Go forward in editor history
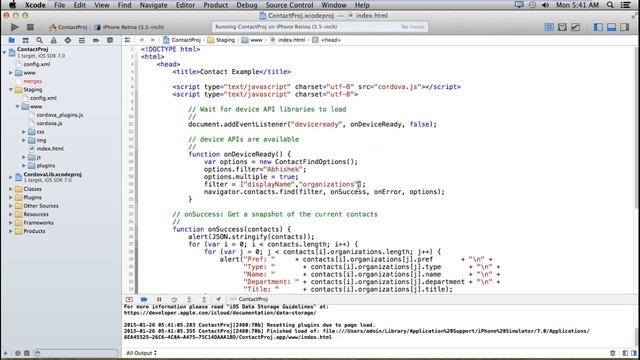This screenshot has height=360, width=640. pos(153,40)
